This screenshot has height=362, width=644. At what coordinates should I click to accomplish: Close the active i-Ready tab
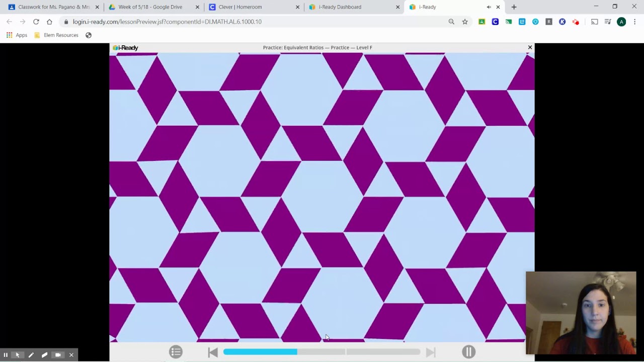(498, 7)
